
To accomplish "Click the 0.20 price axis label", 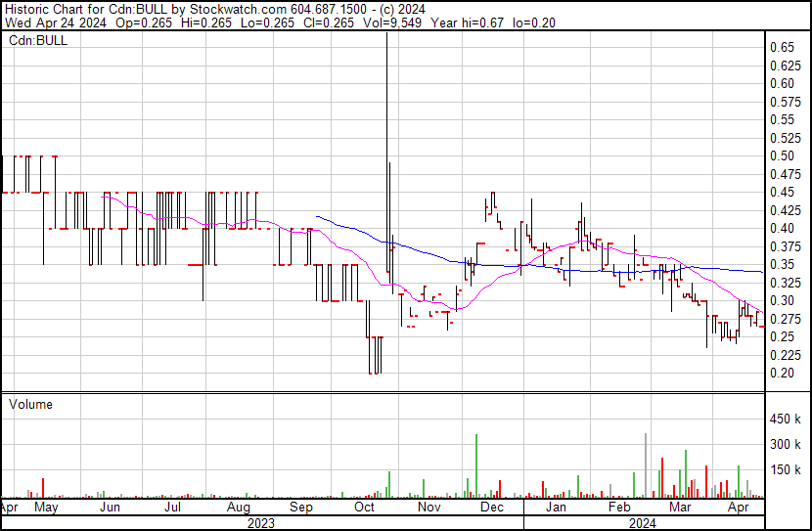I will coord(782,374).
